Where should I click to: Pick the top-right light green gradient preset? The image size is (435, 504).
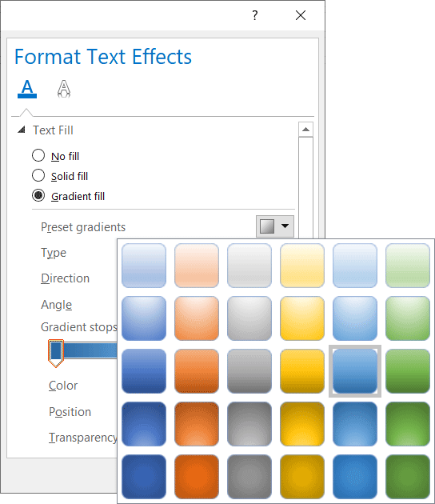[x=408, y=266]
